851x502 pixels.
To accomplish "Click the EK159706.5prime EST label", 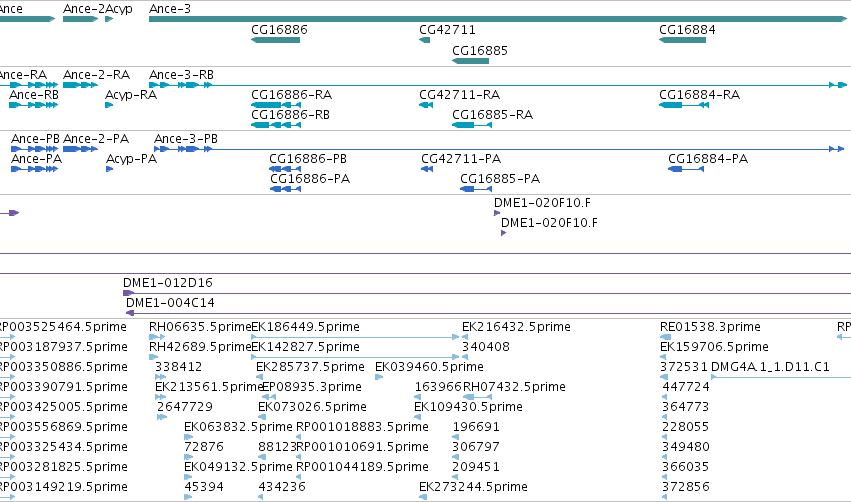I will click(714, 347).
